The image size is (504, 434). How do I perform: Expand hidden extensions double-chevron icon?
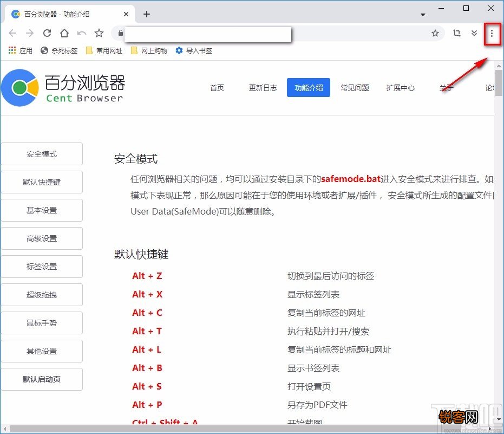tap(474, 33)
